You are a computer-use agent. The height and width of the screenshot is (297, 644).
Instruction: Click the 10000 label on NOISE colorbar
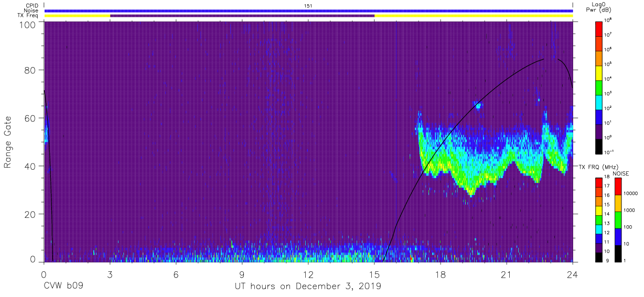coord(630,193)
